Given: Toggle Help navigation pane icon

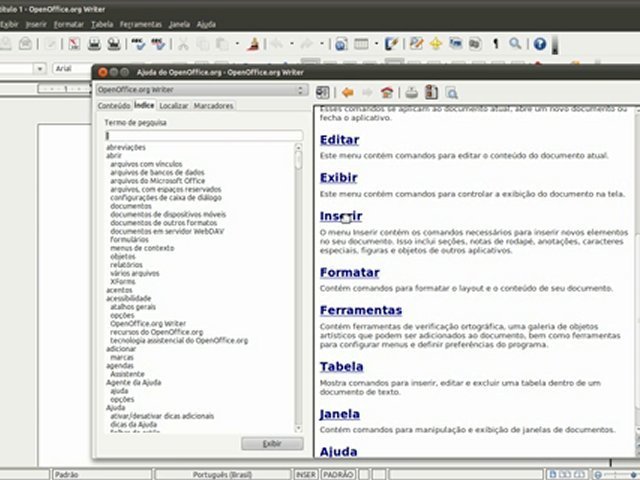Looking at the screenshot, I should point(322,93).
